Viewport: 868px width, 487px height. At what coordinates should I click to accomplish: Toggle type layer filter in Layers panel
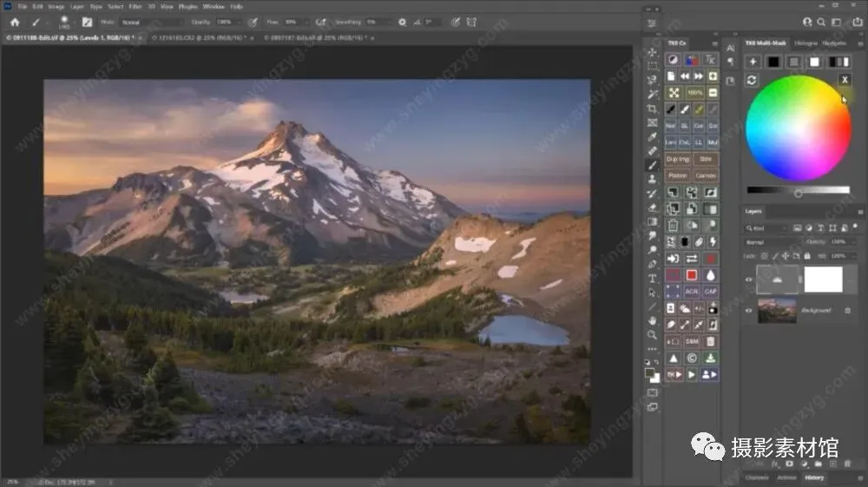(821, 227)
